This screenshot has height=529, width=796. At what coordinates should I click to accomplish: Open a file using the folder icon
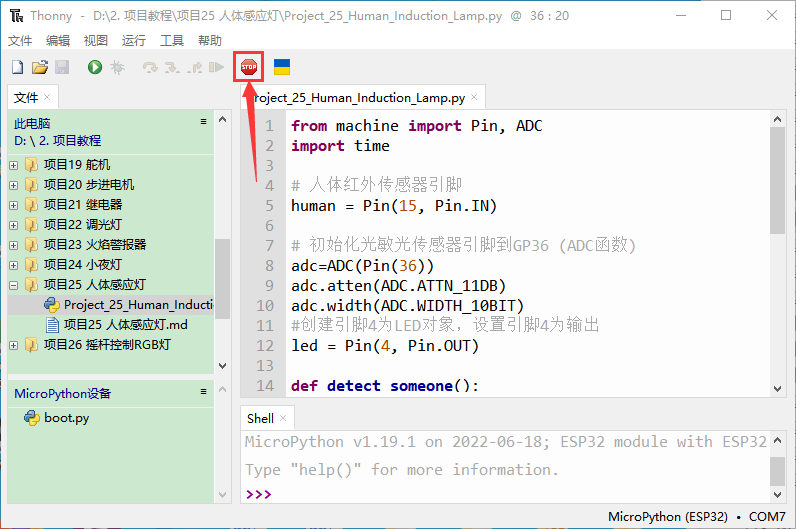tap(40, 67)
